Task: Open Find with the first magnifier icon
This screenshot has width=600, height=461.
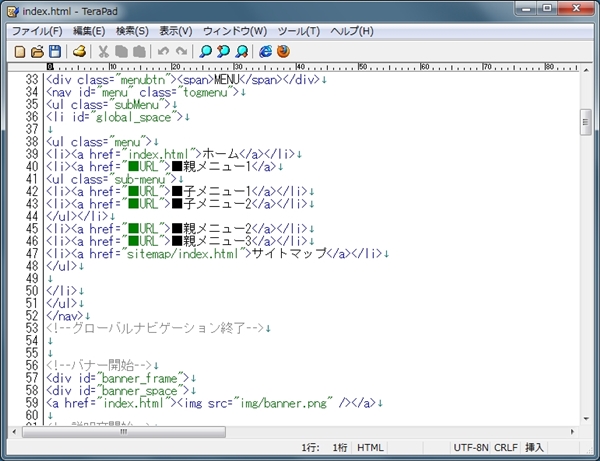Action: 205,52
